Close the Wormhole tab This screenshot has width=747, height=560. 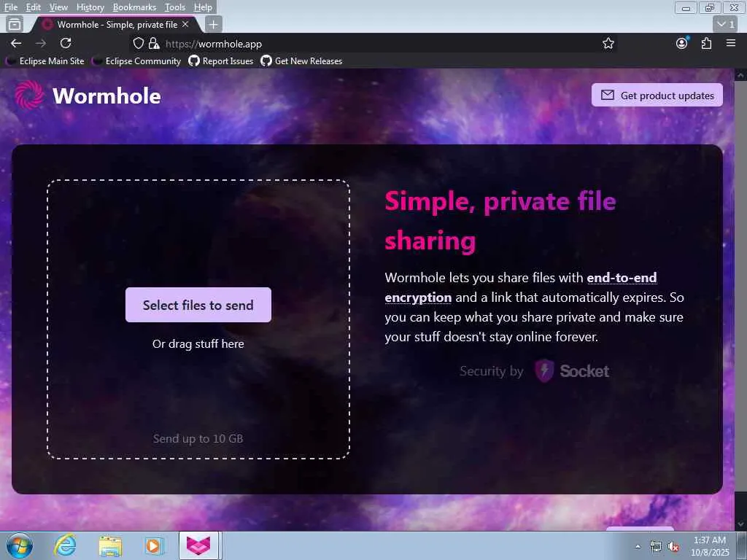[x=185, y=24]
